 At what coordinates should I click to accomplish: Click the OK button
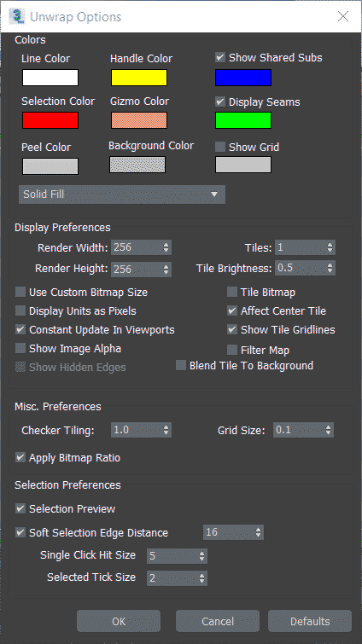pos(119,621)
